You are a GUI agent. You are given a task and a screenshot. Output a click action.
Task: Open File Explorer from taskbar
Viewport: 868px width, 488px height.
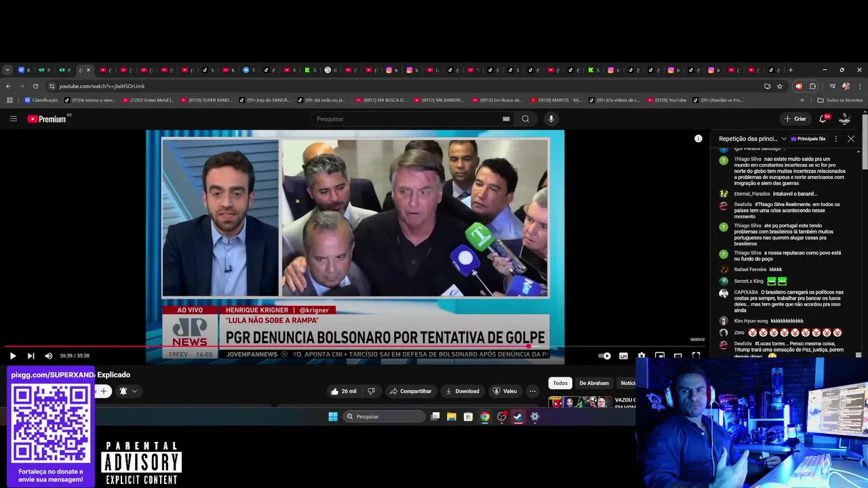coord(452,417)
